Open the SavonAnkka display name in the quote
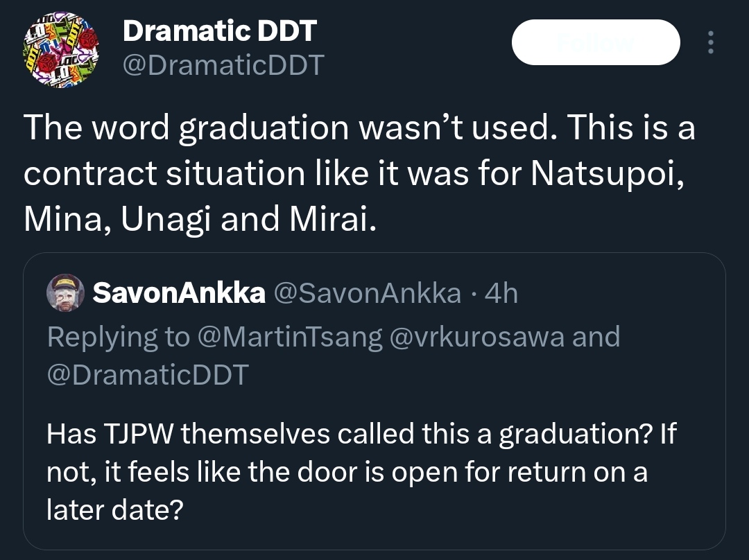The width and height of the screenshot is (749, 560). tap(179, 292)
